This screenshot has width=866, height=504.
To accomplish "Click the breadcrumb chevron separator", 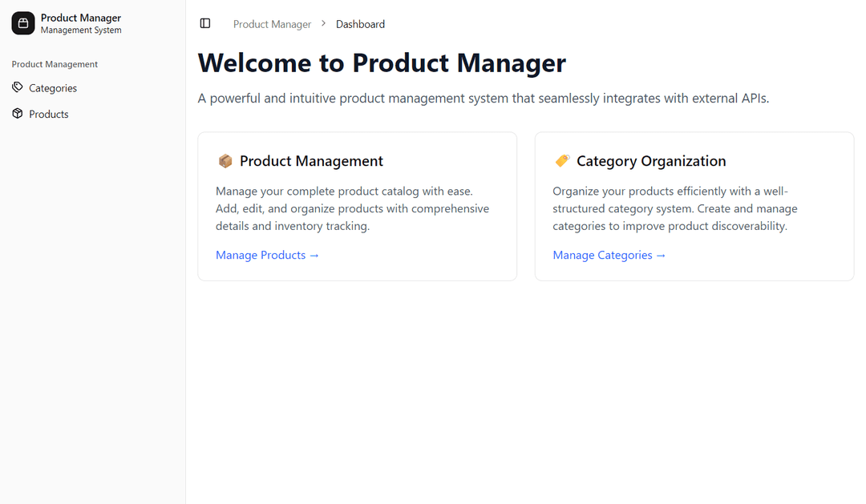I will 324,24.
